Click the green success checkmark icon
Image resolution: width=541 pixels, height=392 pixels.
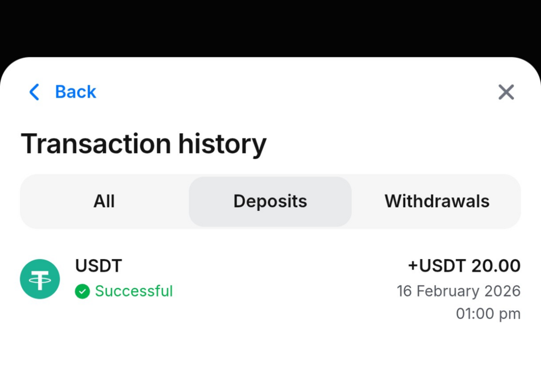click(x=82, y=291)
